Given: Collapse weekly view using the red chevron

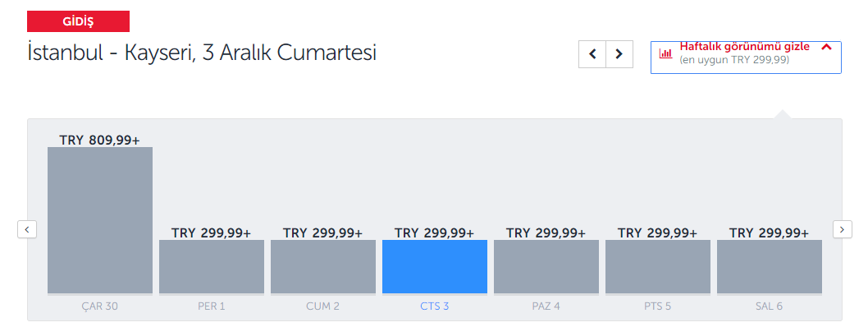Looking at the screenshot, I should click(x=826, y=47).
